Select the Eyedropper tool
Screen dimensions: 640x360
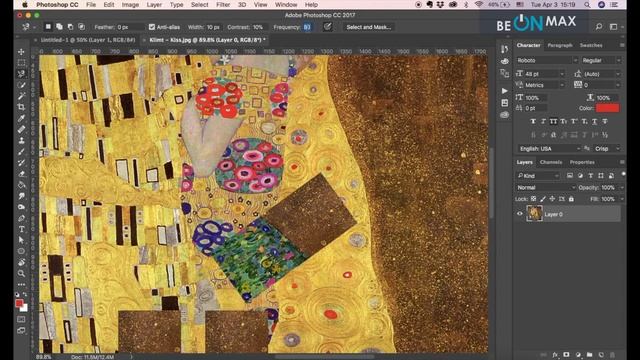pos(21,118)
